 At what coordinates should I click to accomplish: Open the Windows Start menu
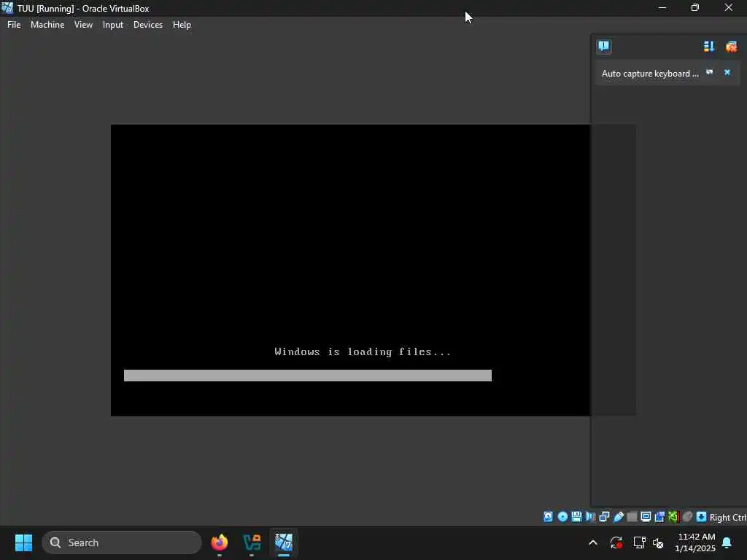tap(23, 542)
